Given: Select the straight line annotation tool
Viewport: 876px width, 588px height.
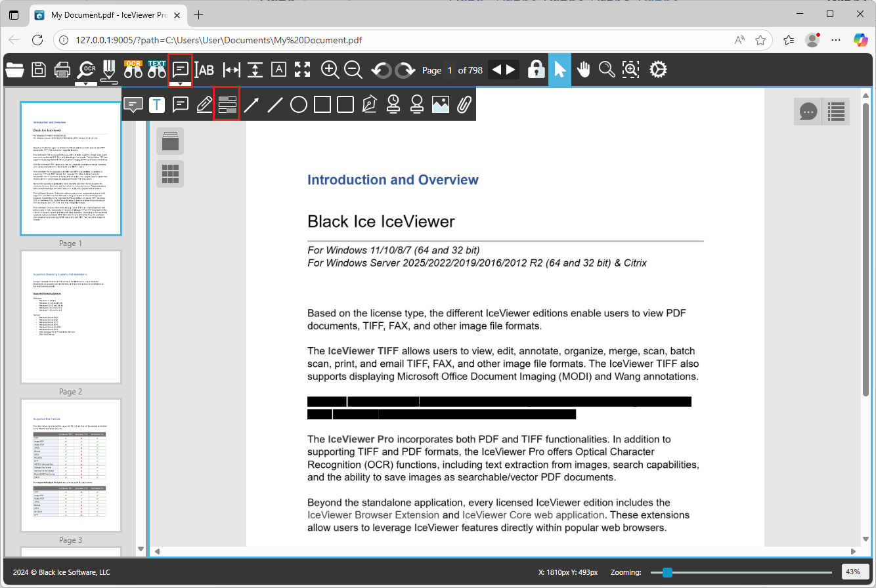Looking at the screenshot, I should coord(275,104).
